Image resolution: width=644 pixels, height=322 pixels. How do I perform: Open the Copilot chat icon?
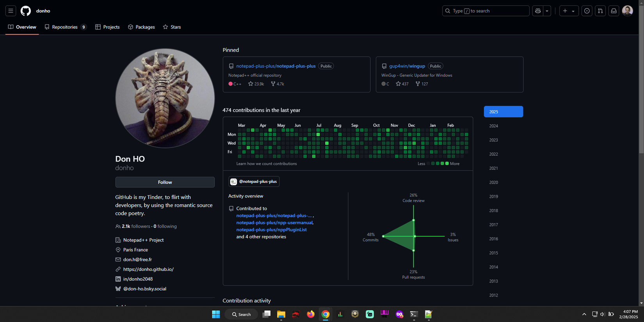pos(538,11)
